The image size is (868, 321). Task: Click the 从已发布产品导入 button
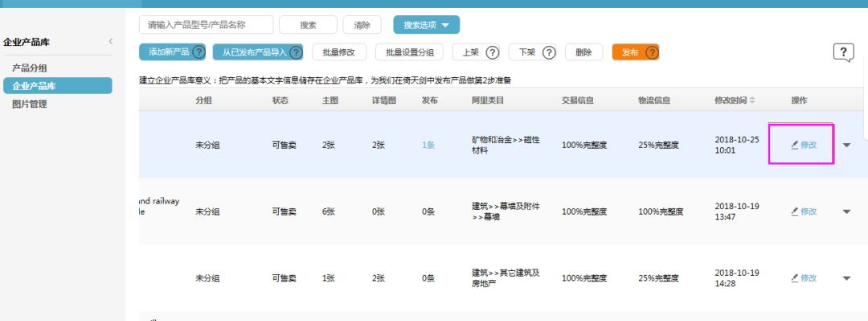click(x=258, y=52)
